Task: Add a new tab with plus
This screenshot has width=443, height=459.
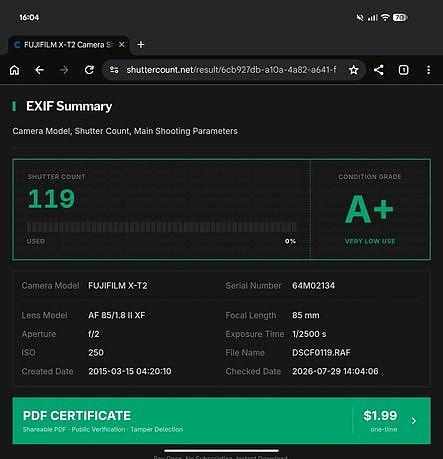Action: [x=141, y=44]
